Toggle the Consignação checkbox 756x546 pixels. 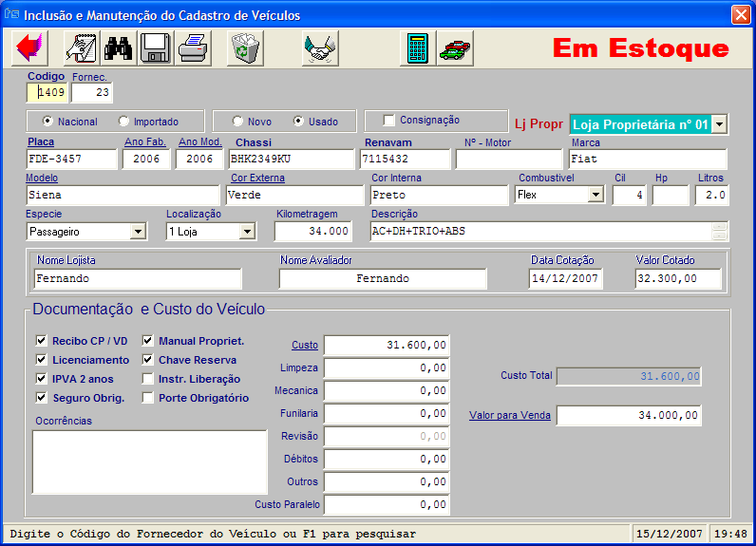point(388,120)
